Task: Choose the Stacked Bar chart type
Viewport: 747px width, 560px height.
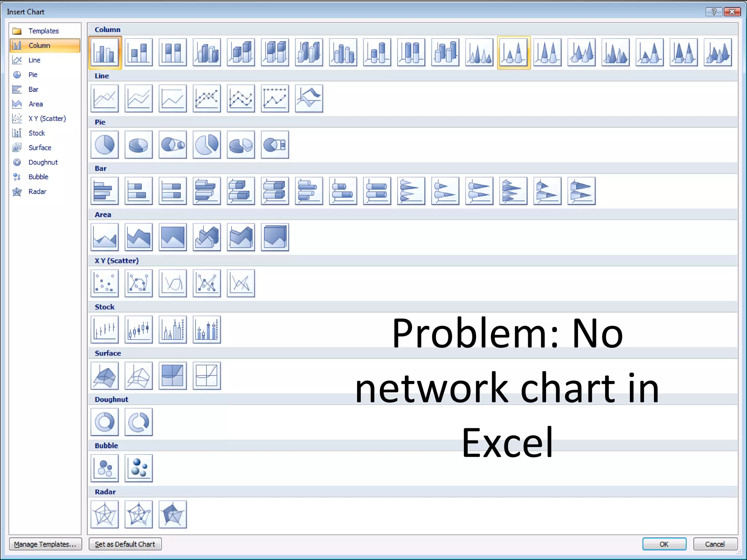Action: point(139,191)
